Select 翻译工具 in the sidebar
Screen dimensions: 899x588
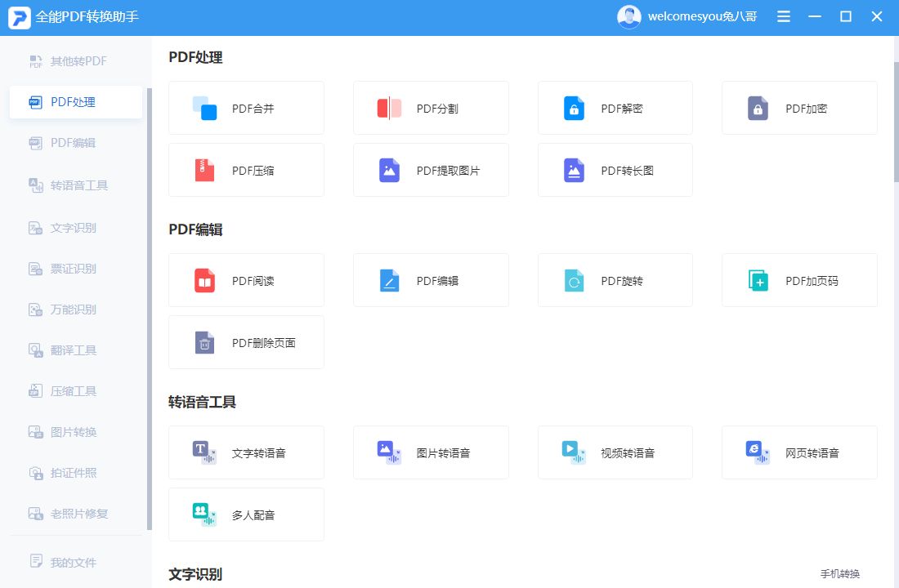pyautogui.click(x=76, y=350)
